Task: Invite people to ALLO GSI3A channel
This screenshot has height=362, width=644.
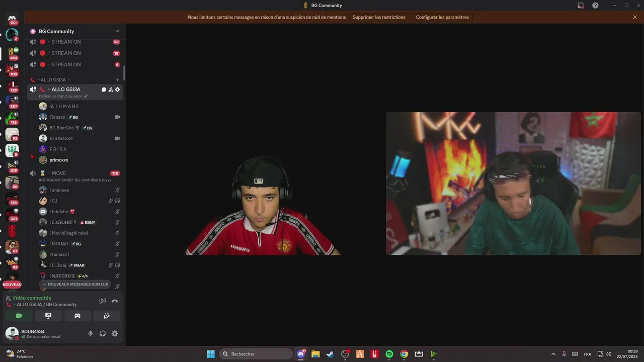Action: point(111,89)
